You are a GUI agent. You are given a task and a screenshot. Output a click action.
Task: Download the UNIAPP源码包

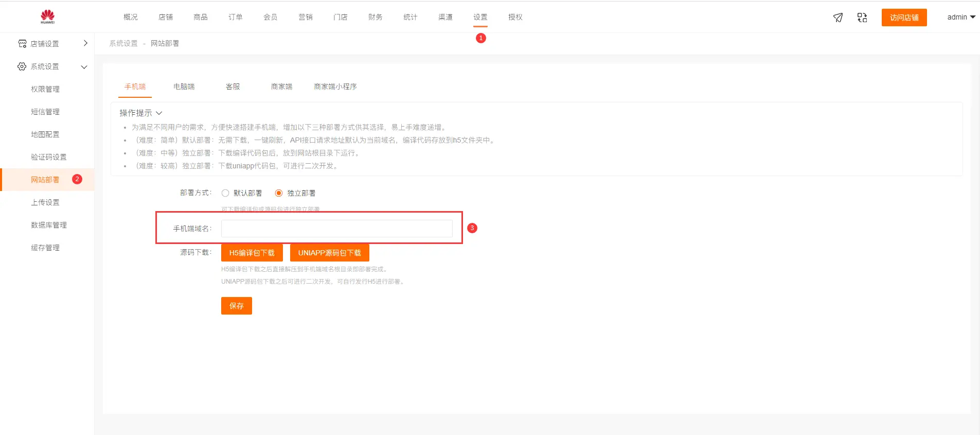329,253
